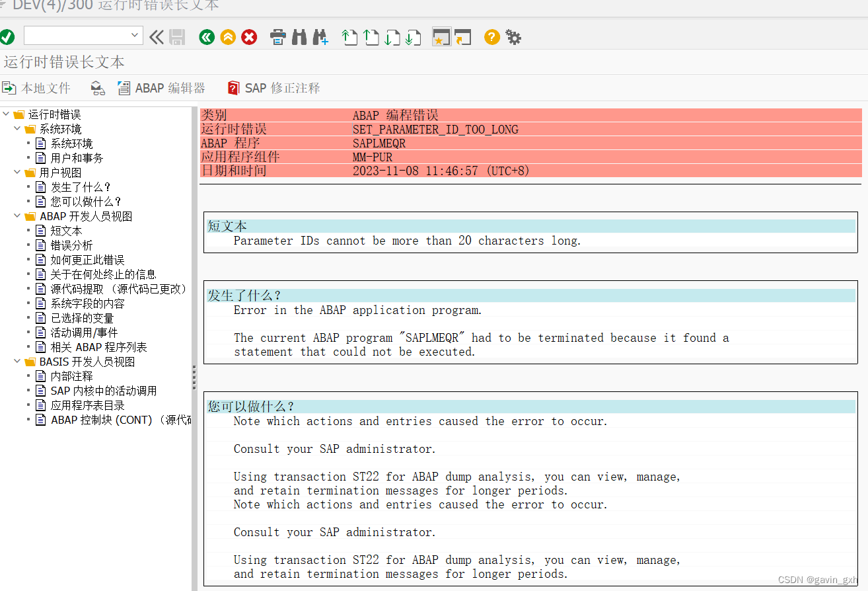
Task: Jump to first page with the first-page icon
Action: (349, 38)
